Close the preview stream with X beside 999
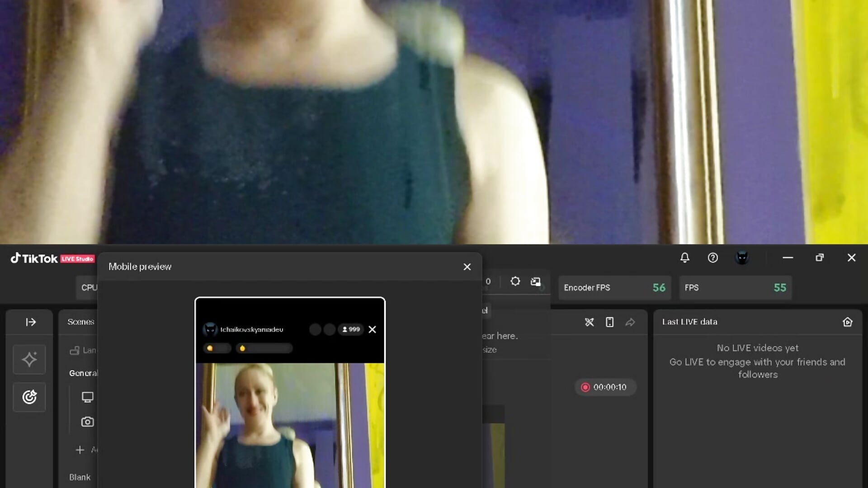 click(x=372, y=329)
